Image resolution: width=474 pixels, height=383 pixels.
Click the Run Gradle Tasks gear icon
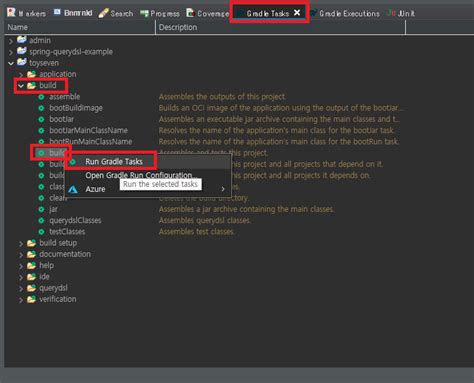73,162
